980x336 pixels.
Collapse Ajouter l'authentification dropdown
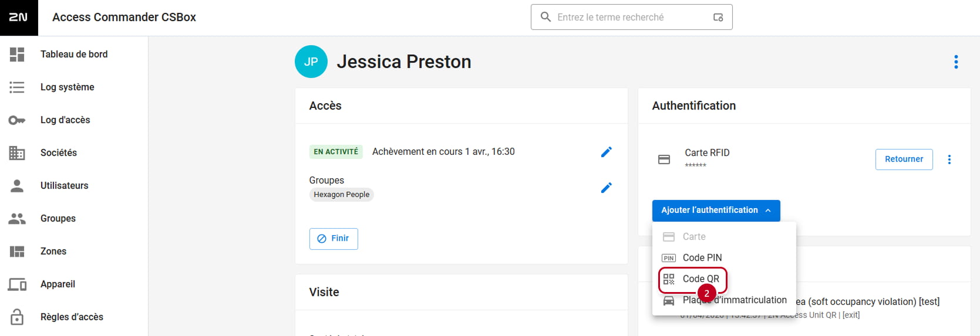pos(716,211)
